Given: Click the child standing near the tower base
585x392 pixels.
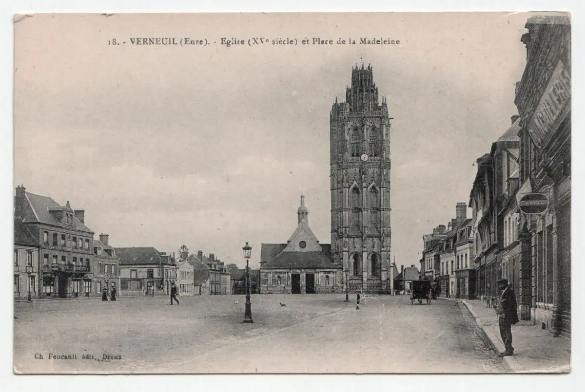Looking at the screenshot, I should pos(358,300).
